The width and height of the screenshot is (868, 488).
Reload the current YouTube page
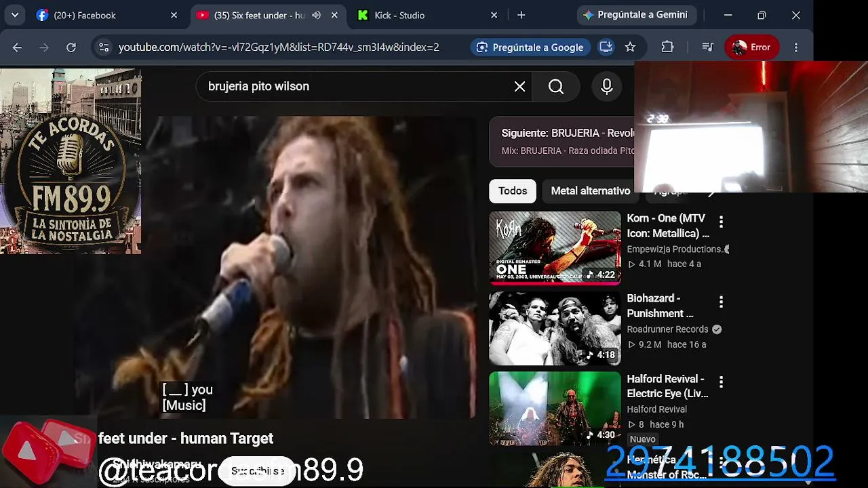tap(71, 47)
